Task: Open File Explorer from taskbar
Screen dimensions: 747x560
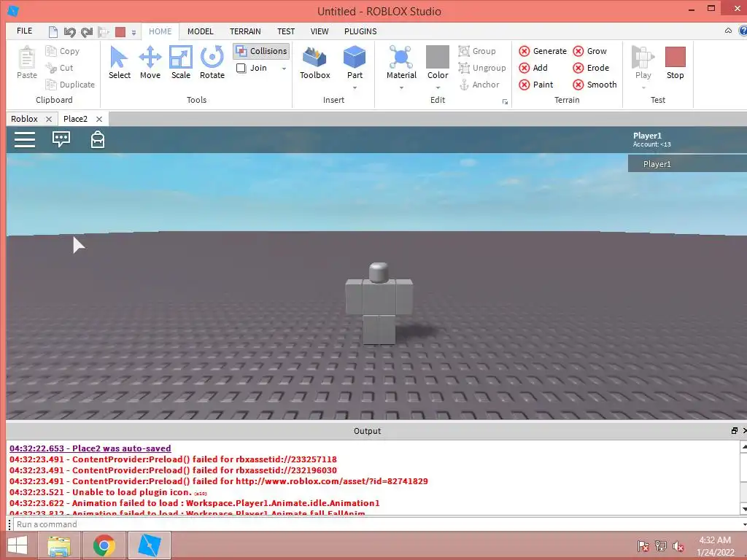Action: coord(60,545)
